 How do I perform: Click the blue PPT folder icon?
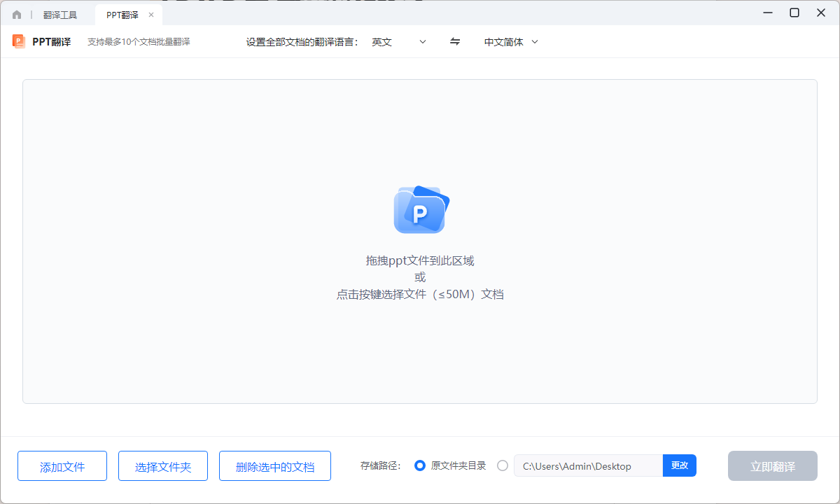(x=421, y=209)
